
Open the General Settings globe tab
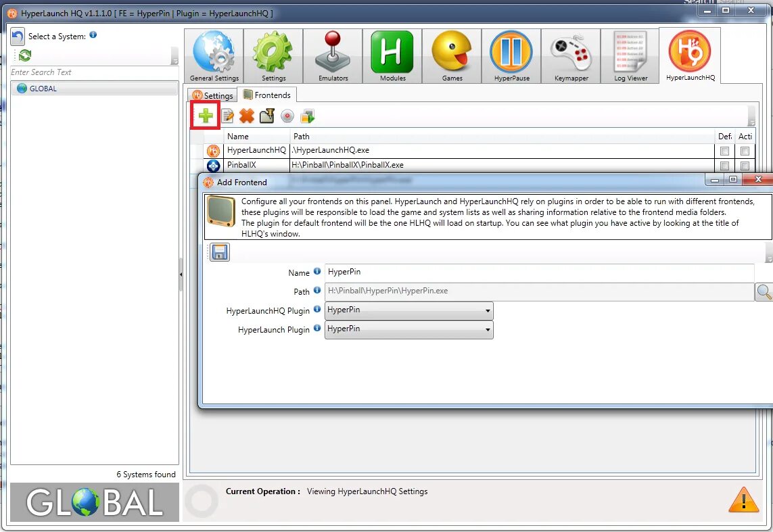tap(214, 55)
